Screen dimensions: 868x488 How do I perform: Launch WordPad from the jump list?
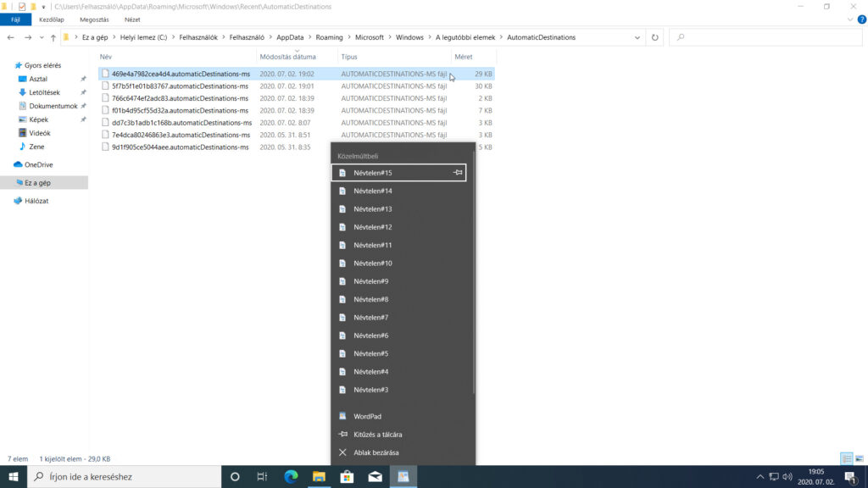(x=403, y=416)
